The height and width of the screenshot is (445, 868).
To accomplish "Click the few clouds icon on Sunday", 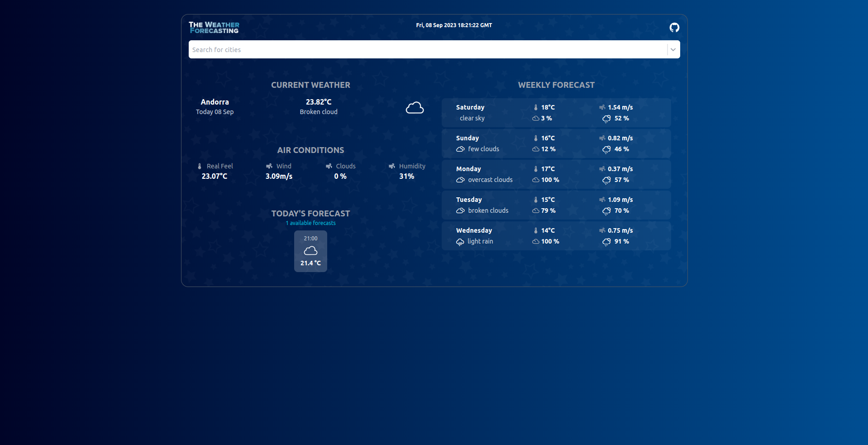I will (460, 149).
